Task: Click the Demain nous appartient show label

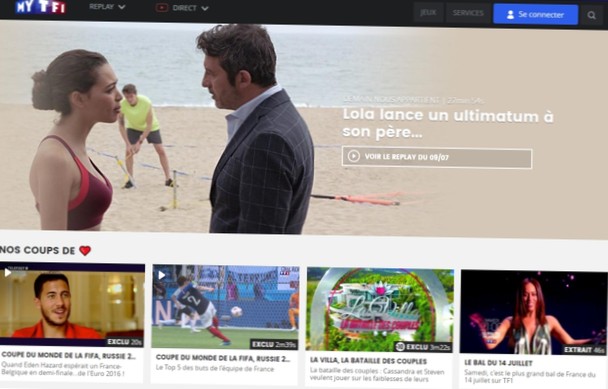Action: click(x=391, y=100)
